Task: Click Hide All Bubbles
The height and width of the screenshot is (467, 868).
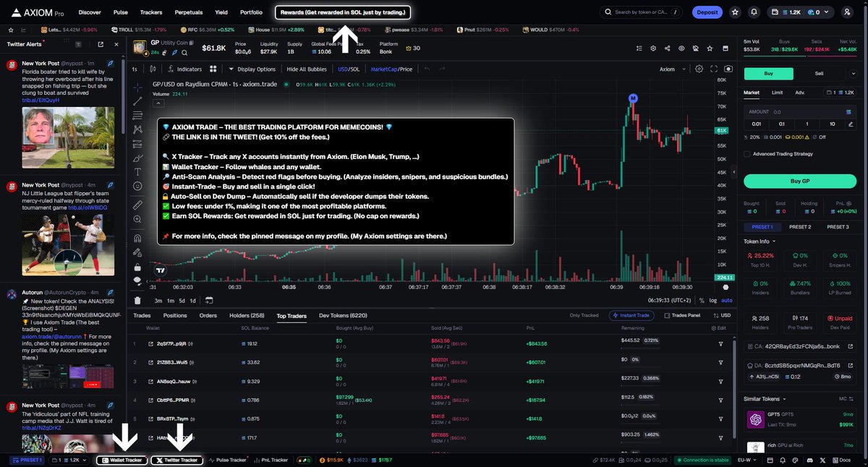Action: click(307, 69)
